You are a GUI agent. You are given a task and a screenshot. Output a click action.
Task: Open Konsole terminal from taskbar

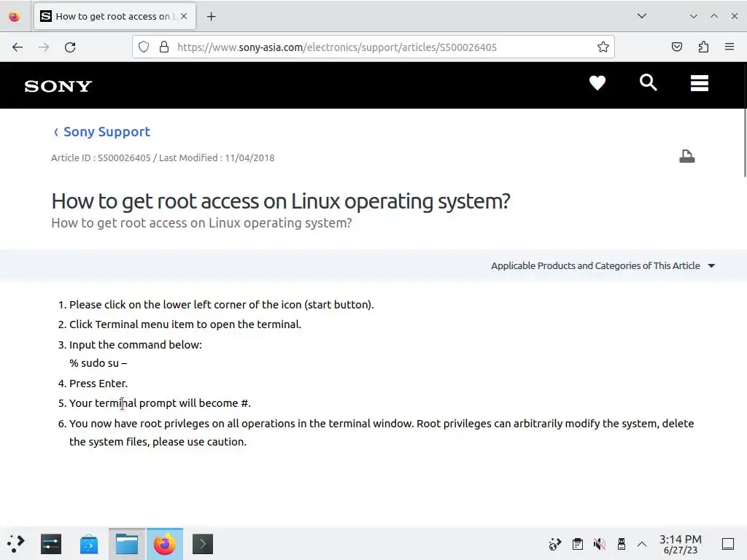203,544
